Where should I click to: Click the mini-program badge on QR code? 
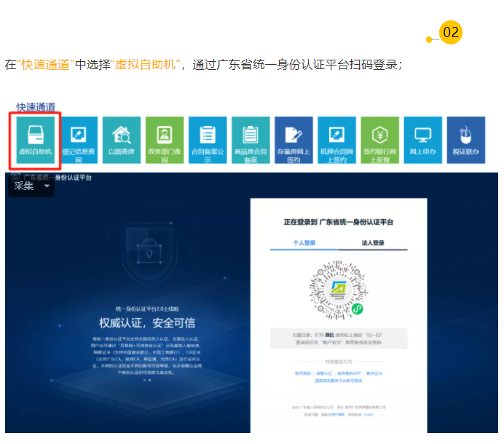[357, 309]
